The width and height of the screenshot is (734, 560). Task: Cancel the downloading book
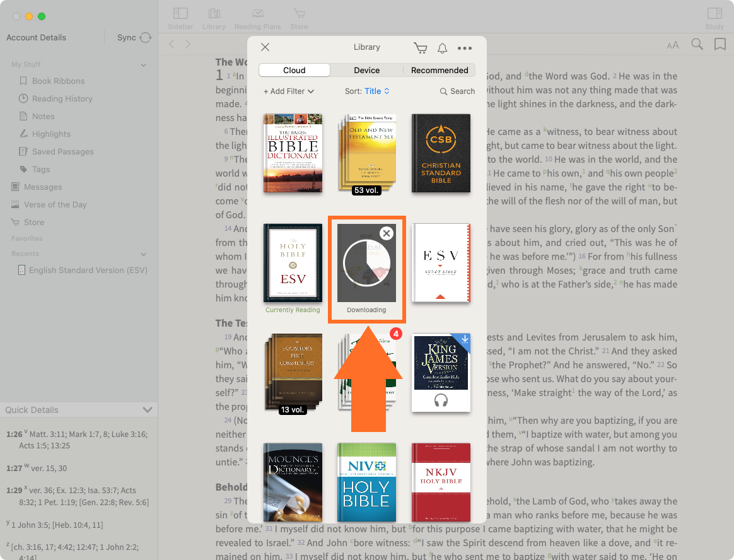coord(386,233)
